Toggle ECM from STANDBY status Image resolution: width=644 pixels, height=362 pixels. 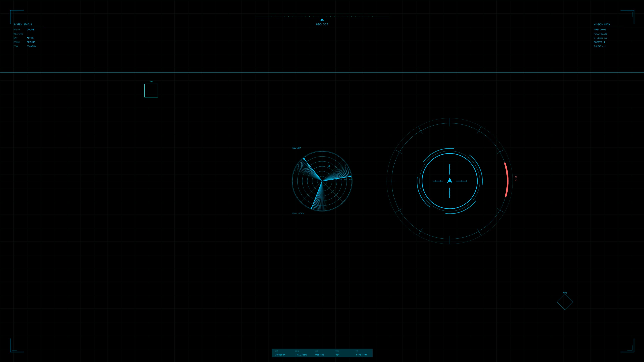[32, 46]
